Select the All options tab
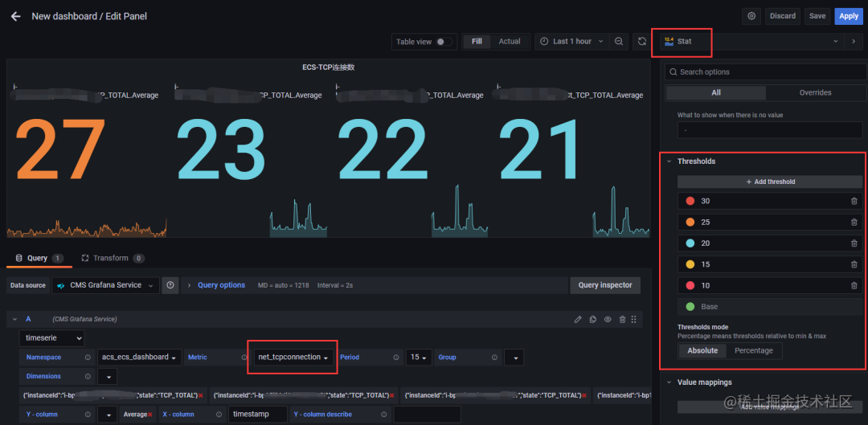Image resolution: width=868 pixels, height=425 pixels. point(716,93)
